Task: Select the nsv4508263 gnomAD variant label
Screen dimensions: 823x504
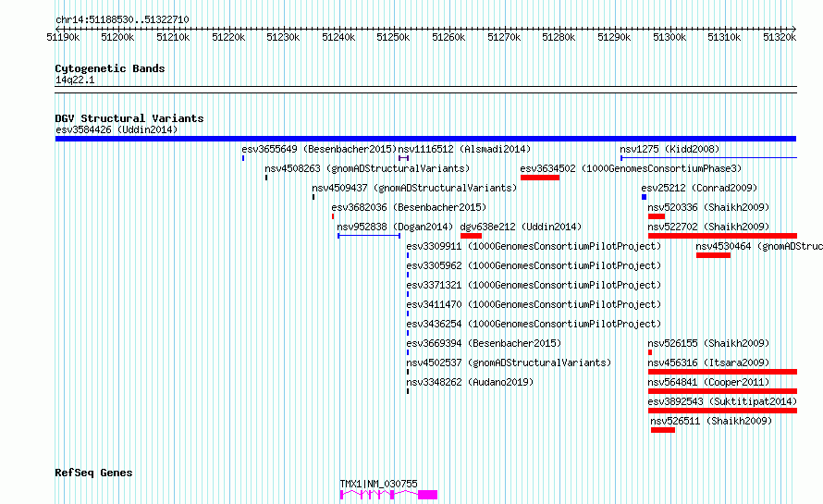Action: 367,168
